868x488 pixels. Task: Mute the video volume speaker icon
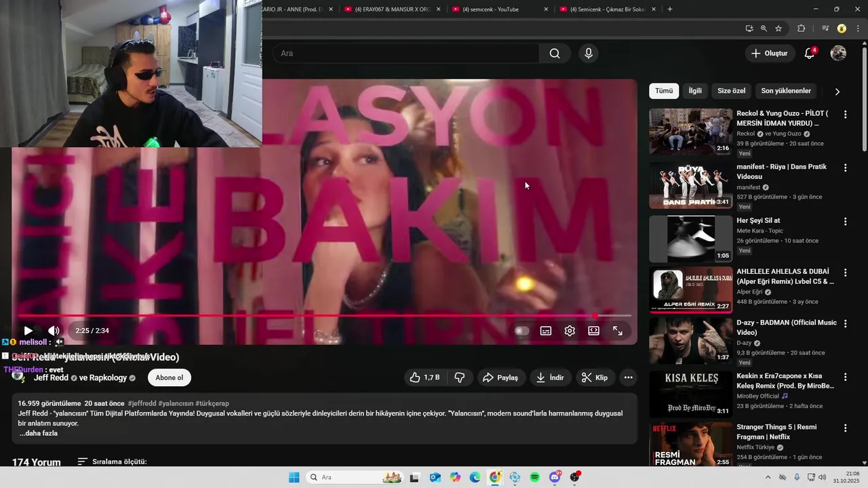coord(54,331)
